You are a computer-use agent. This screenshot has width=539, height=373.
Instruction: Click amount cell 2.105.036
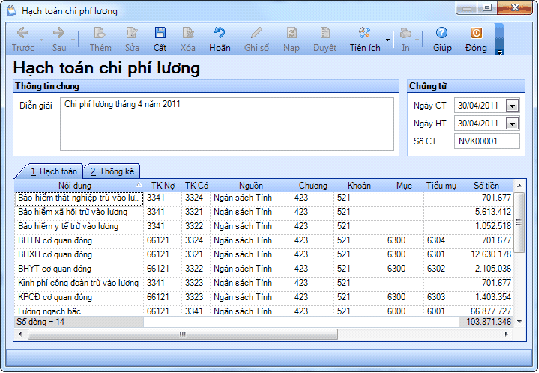click(493, 268)
